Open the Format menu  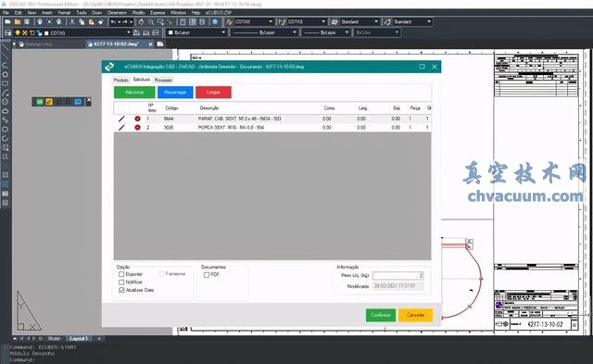tap(64, 12)
